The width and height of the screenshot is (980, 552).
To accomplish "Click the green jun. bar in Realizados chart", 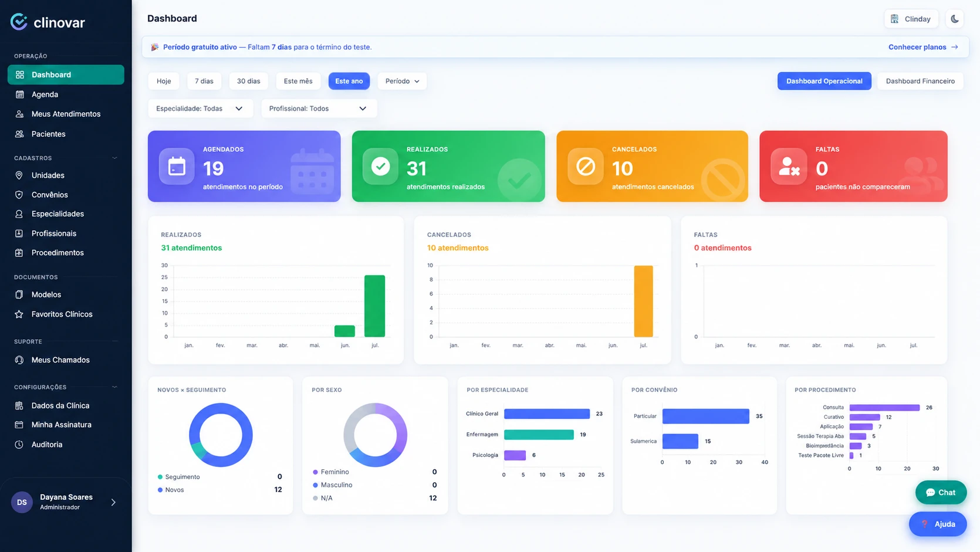I will tap(344, 331).
